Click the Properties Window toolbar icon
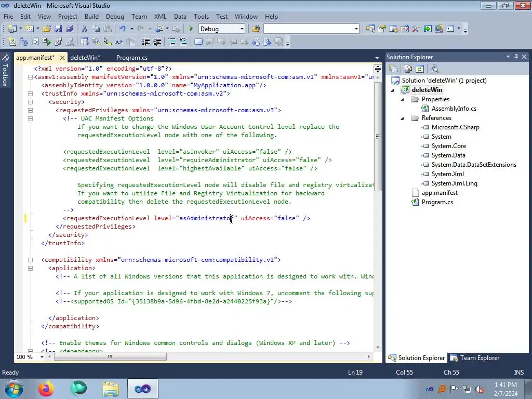This screenshot has height=399, width=532. pos(382,29)
